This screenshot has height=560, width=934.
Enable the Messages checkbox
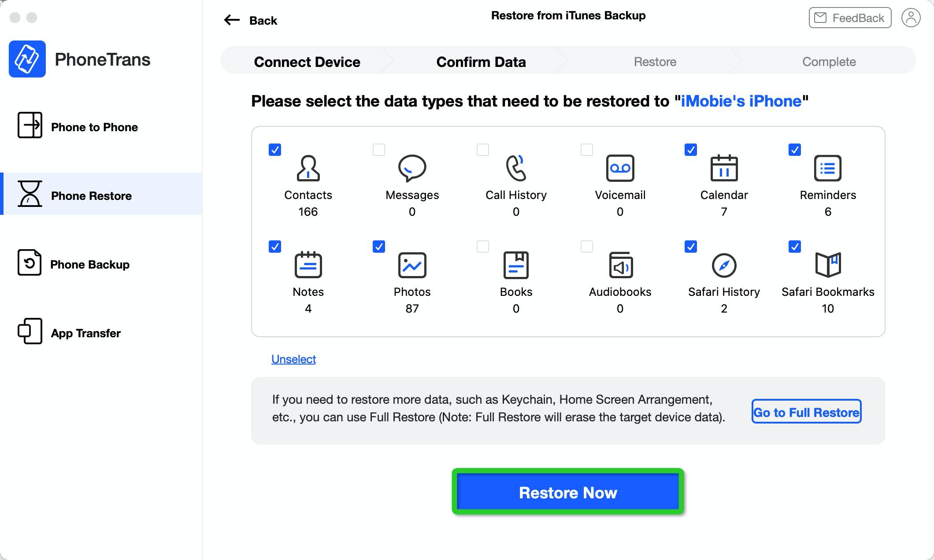tap(378, 150)
